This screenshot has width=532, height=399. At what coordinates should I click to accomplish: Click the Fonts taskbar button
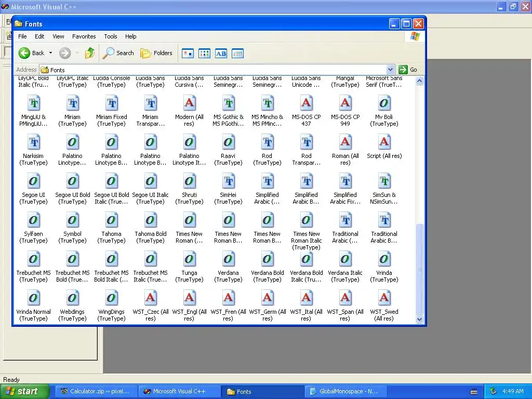coord(262,392)
